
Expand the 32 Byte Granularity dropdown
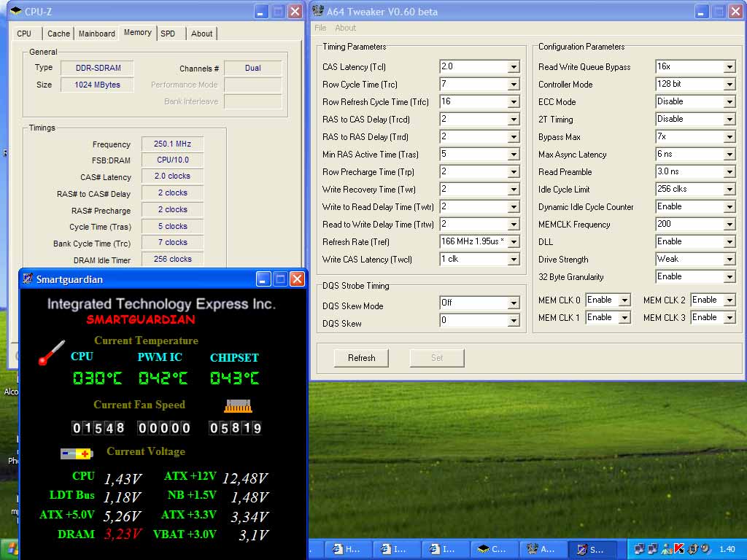[x=729, y=277]
